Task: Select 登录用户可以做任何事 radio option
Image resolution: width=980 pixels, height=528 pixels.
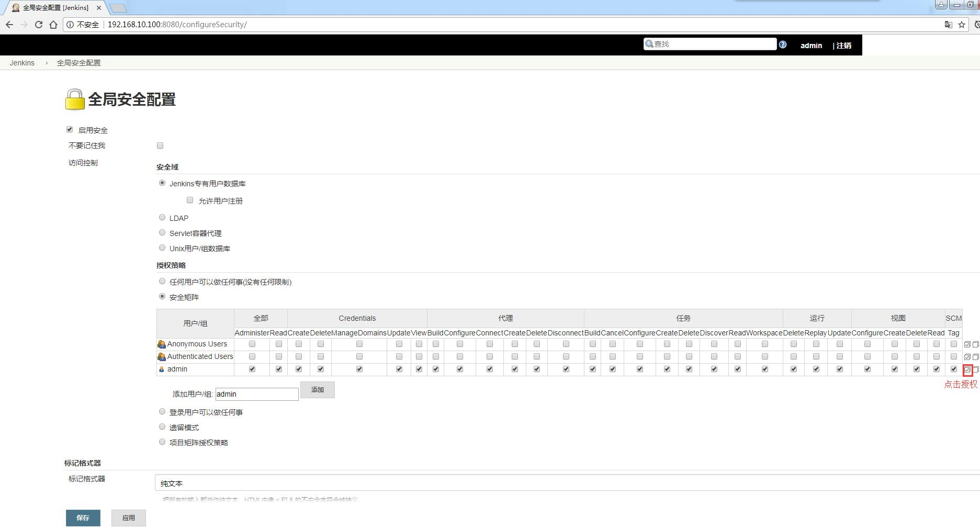Action: click(162, 411)
